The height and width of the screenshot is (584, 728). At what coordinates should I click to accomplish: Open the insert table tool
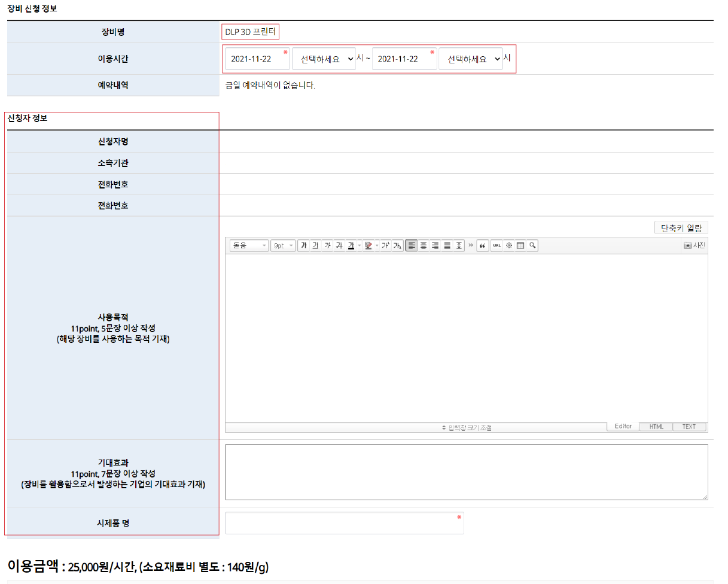click(520, 245)
